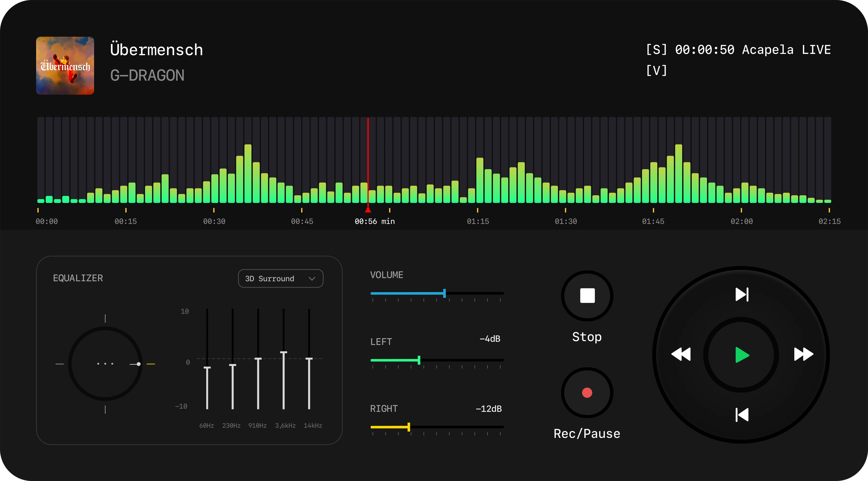Open the 3D Surround dropdown
Screen dimensions: 868x481
click(x=280, y=279)
